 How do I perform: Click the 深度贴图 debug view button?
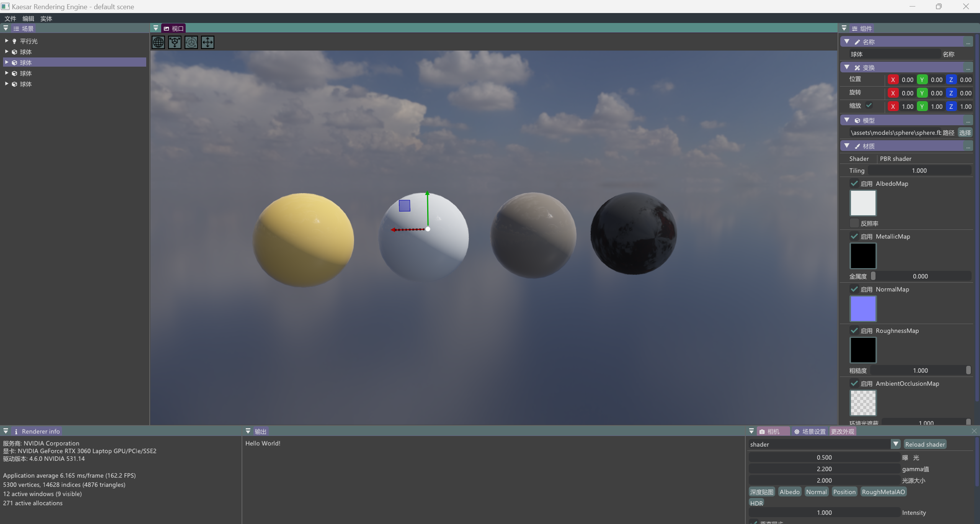[x=762, y=492]
